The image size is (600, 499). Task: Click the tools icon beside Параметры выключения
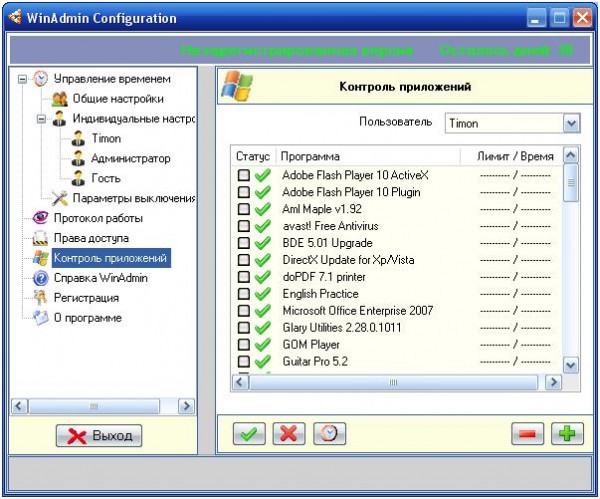60,198
